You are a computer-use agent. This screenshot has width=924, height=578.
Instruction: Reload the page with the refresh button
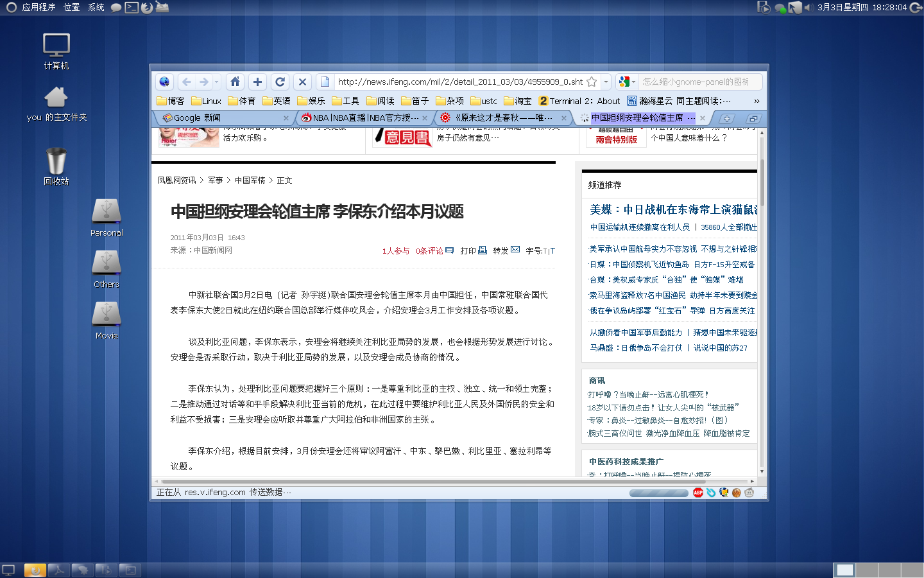coord(280,82)
